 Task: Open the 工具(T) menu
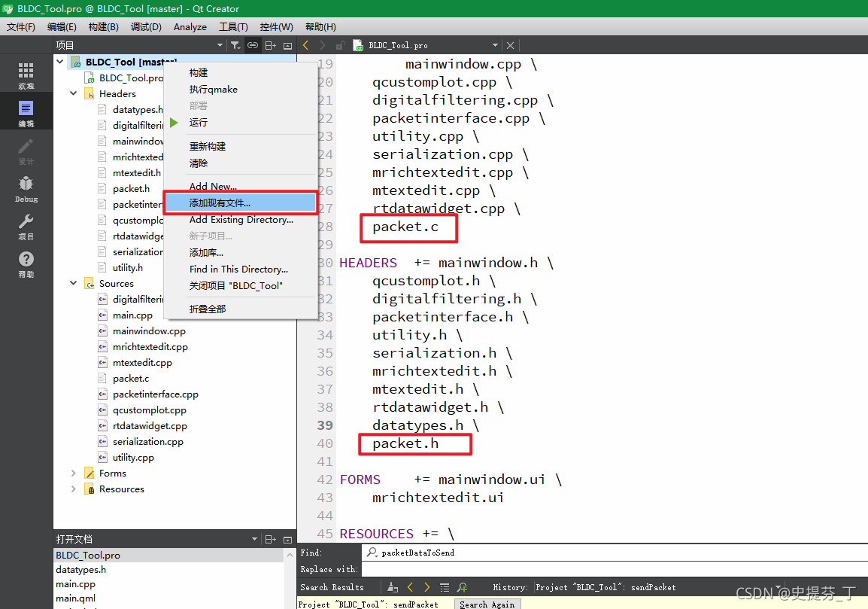(234, 26)
